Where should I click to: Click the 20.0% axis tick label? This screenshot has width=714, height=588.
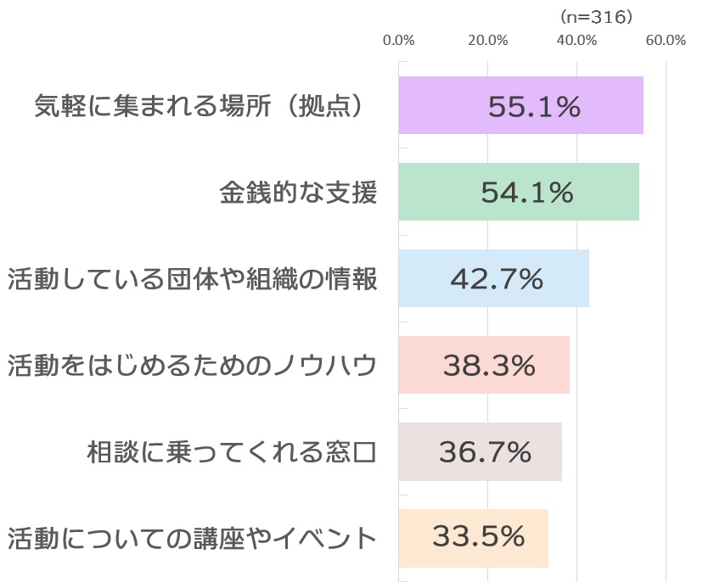pos(487,40)
